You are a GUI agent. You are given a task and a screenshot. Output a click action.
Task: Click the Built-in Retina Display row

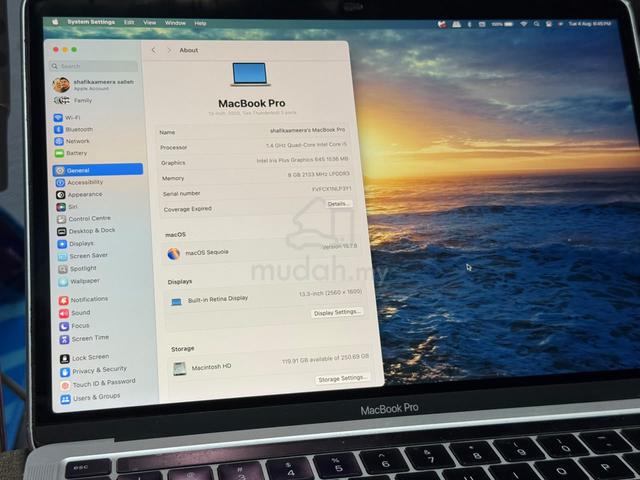[264, 298]
